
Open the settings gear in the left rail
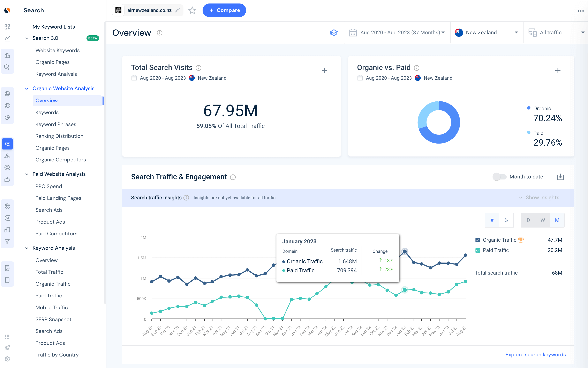(7, 359)
